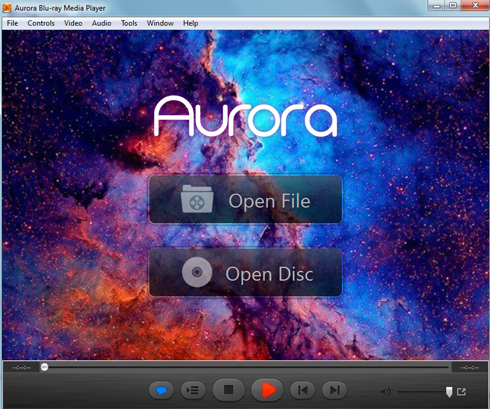This screenshot has width=490, height=409.
Task: Stop playback with the square button
Action: tap(229, 390)
